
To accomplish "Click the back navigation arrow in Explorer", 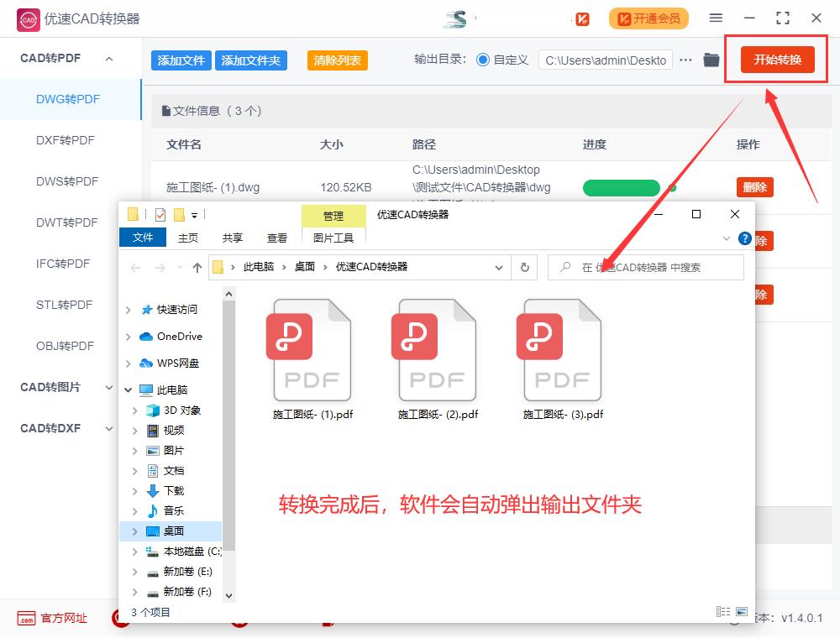I will pyautogui.click(x=134, y=267).
